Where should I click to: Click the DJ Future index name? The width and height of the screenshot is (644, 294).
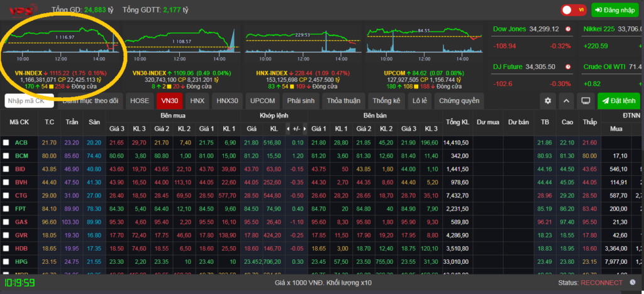coord(508,67)
